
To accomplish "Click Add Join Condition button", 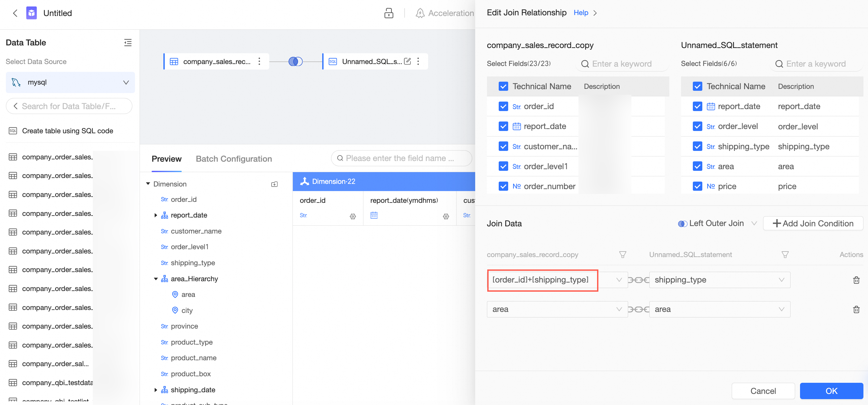I will point(812,223).
